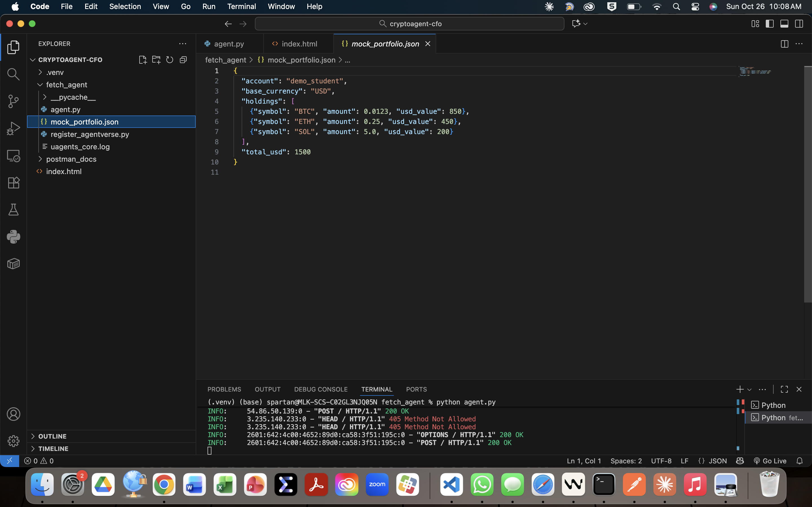This screenshot has height=507, width=812.
Task: Change the JSON language mode in status bar
Action: click(x=717, y=461)
